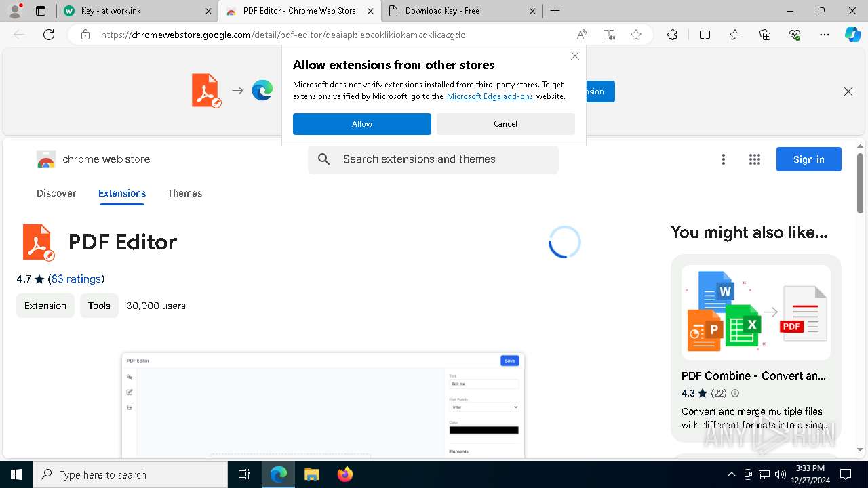868x488 pixels.
Task: Click the Sign in button
Action: (x=809, y=159)
